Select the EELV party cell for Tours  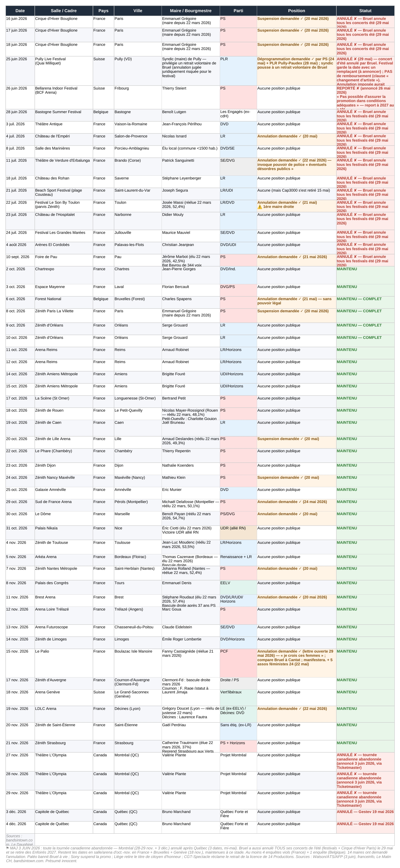[x=238, y=587]
